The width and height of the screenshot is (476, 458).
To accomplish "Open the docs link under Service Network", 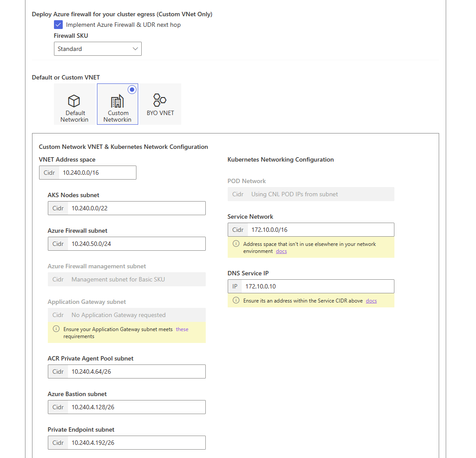I will click(281, 251).
